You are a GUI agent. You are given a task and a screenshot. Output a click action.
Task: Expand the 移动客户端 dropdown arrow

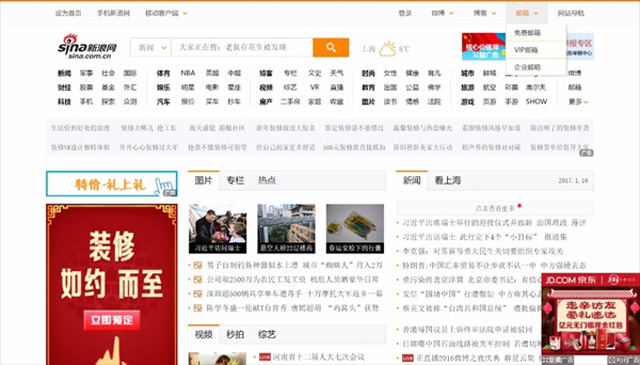click(x=185, y=13)
